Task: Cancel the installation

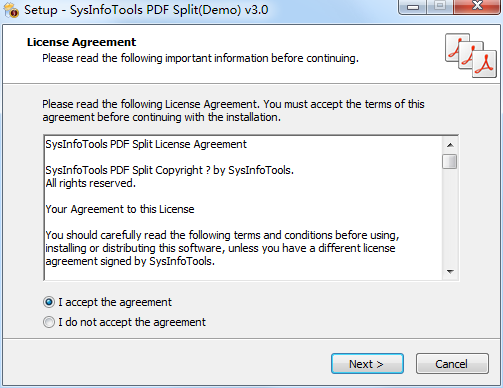Action: coord(452,364)
